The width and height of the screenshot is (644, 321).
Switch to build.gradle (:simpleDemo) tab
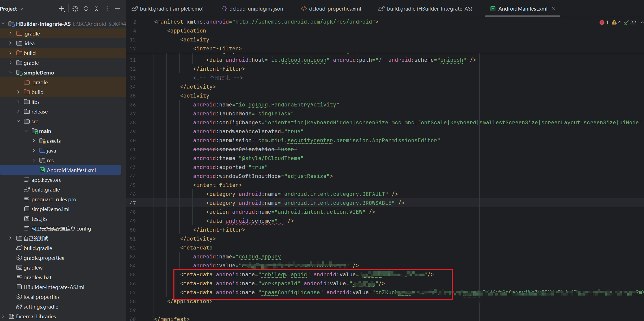(172, 9)
